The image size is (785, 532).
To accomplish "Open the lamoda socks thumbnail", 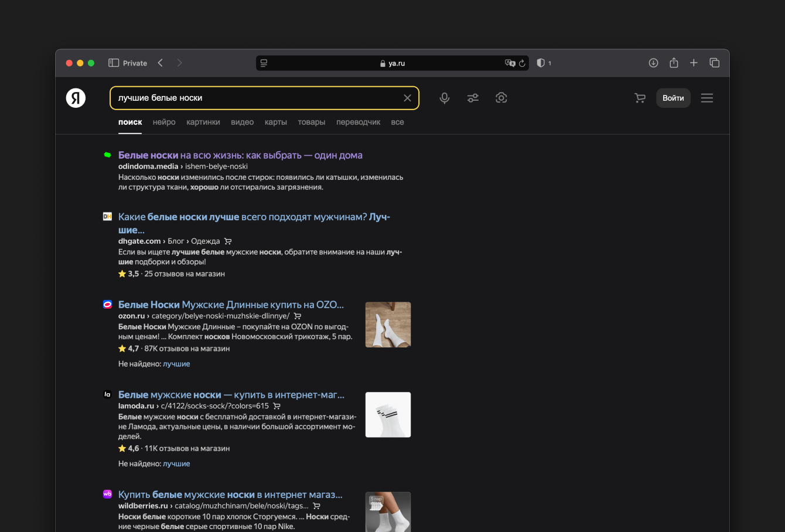I will [x=388, y=415].
